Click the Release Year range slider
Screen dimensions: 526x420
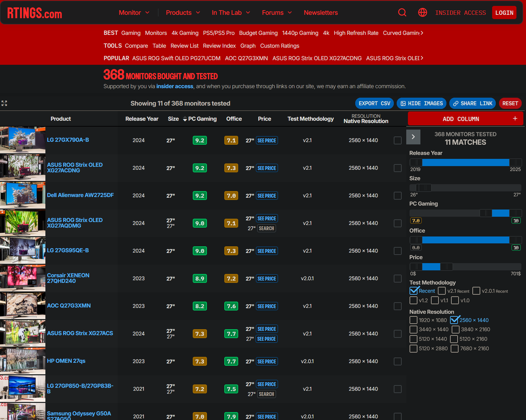(465, 162)
